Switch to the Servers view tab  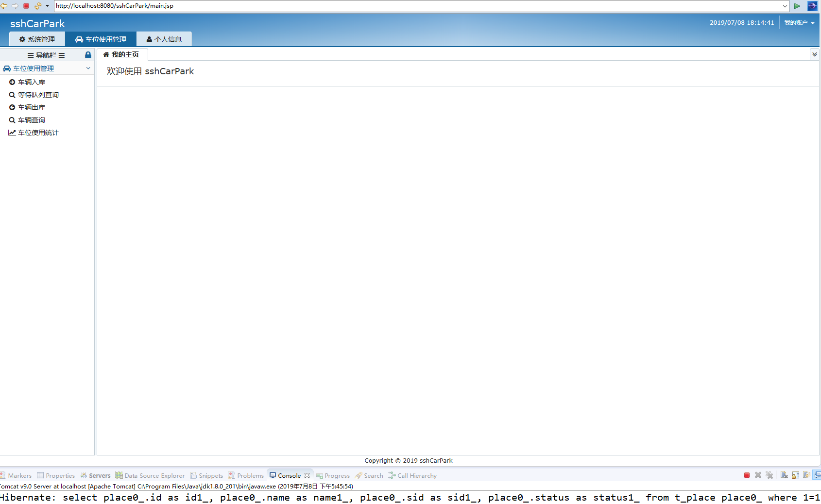pos(96,476)
